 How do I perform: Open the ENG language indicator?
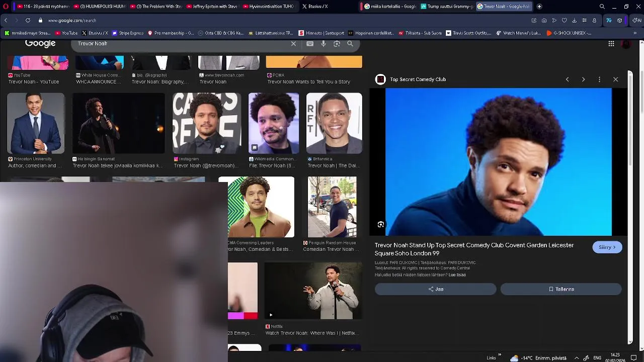[597, 358]
